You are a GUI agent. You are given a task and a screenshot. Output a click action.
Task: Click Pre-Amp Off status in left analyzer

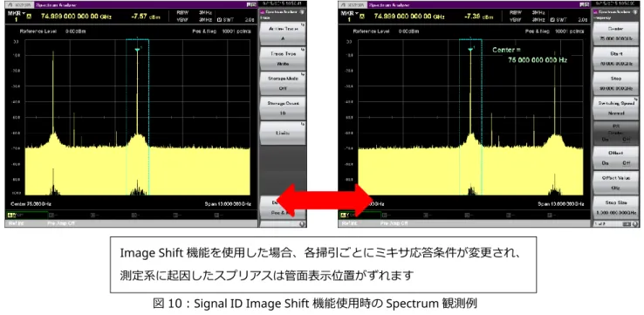point(61,224)
